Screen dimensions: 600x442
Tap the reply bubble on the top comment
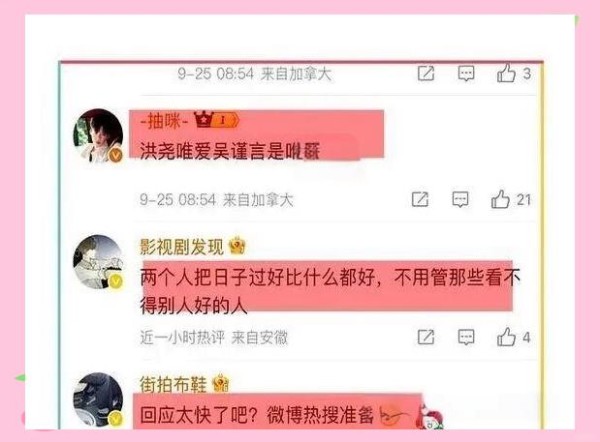pos(466,73)
